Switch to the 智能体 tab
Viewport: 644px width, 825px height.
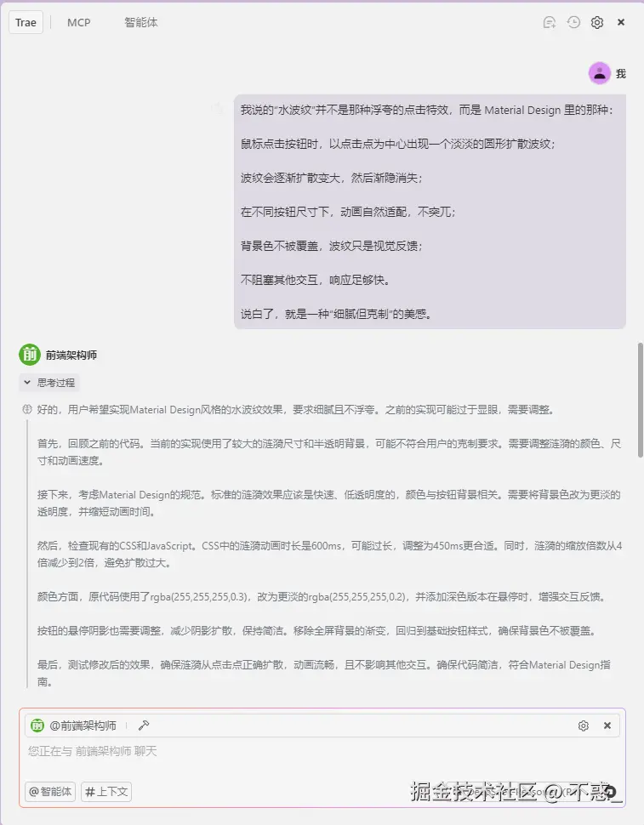(141, 23)
